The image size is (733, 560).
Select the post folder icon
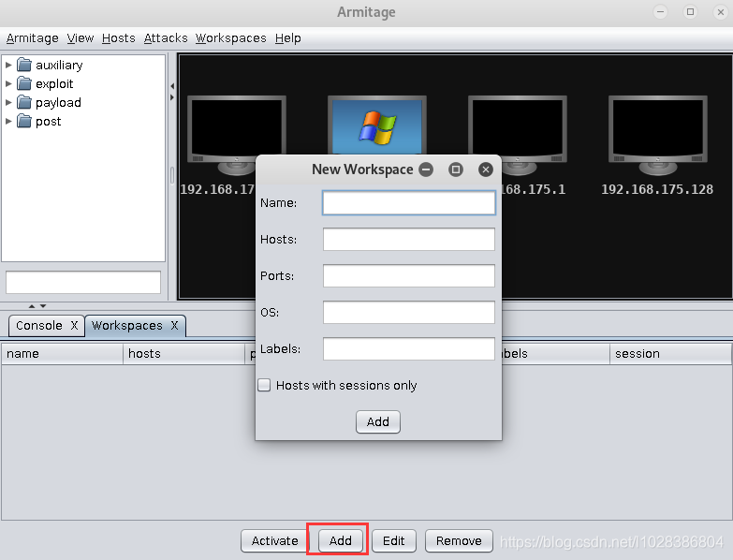click(x=24, y=121)
